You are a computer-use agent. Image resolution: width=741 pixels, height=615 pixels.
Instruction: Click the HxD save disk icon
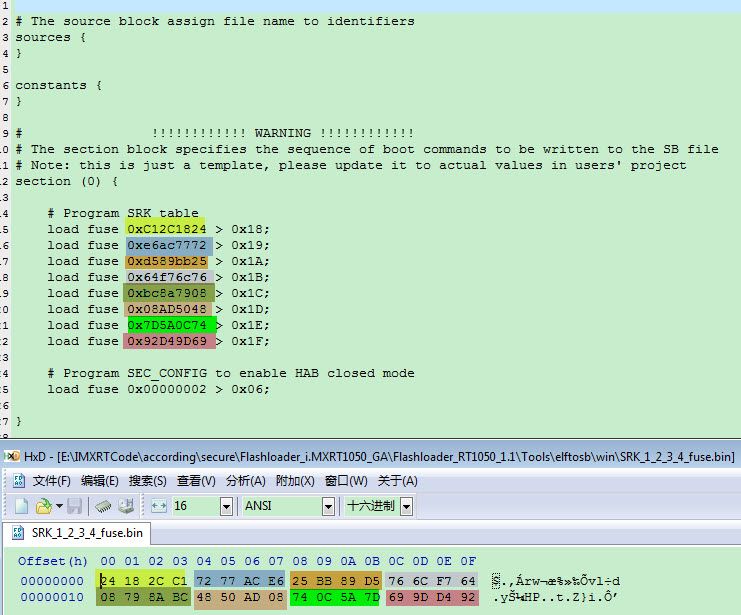(75, 506)
